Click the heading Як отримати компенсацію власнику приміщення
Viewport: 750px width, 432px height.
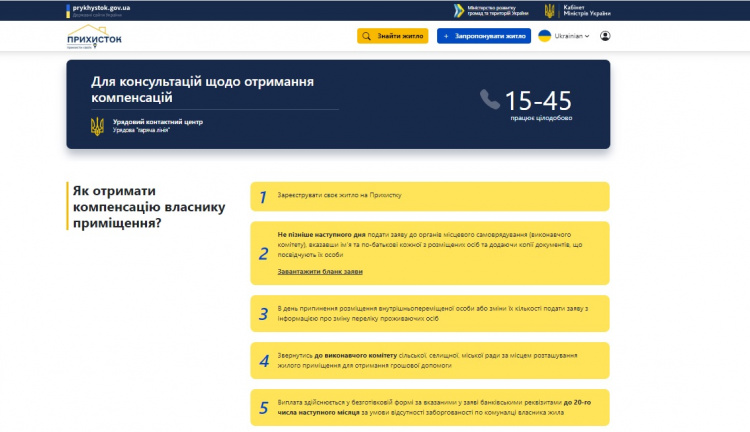pos(147,206)
